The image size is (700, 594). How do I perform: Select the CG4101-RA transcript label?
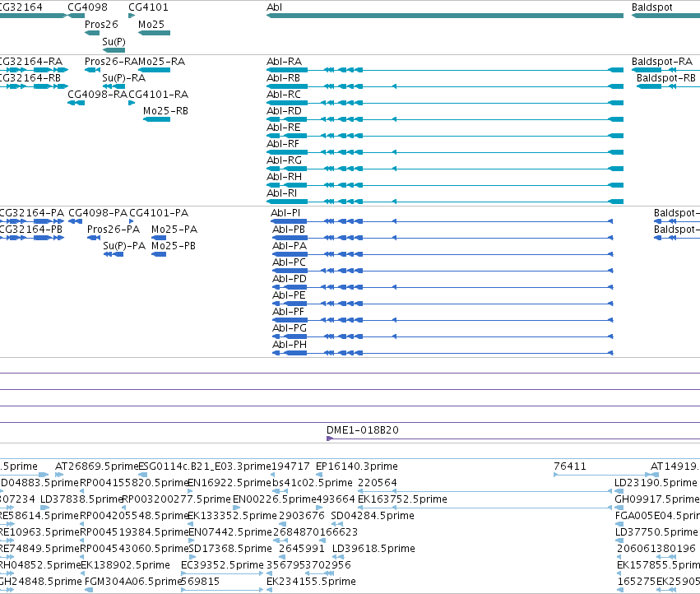click(x=159, y=95)
